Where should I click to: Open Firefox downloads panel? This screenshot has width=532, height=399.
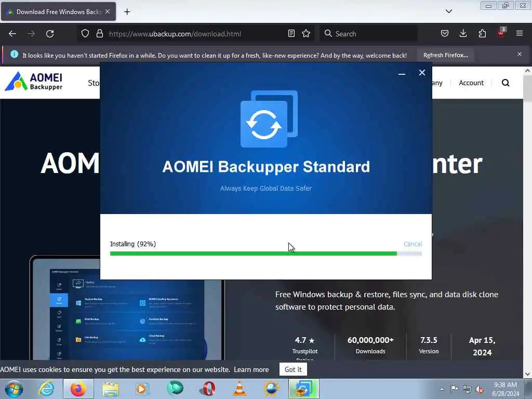[463, 33]
